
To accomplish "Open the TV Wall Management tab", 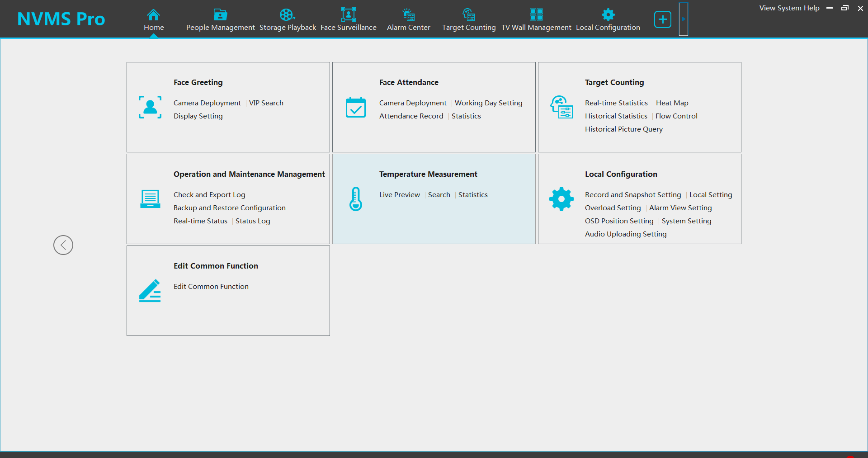I will [x=536, y=20].
